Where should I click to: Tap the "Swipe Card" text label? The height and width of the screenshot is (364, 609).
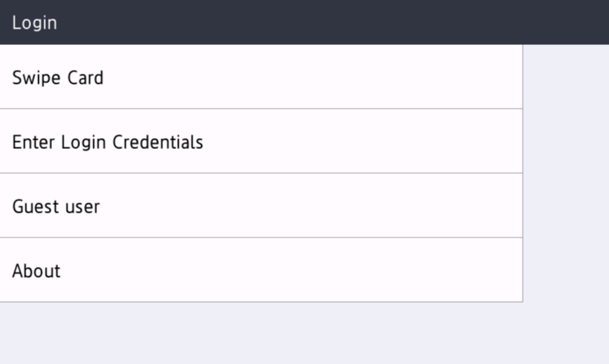[57, 78]
